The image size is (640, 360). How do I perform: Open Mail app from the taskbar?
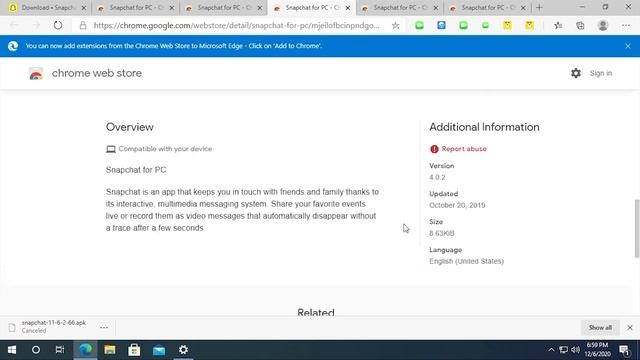159,350
